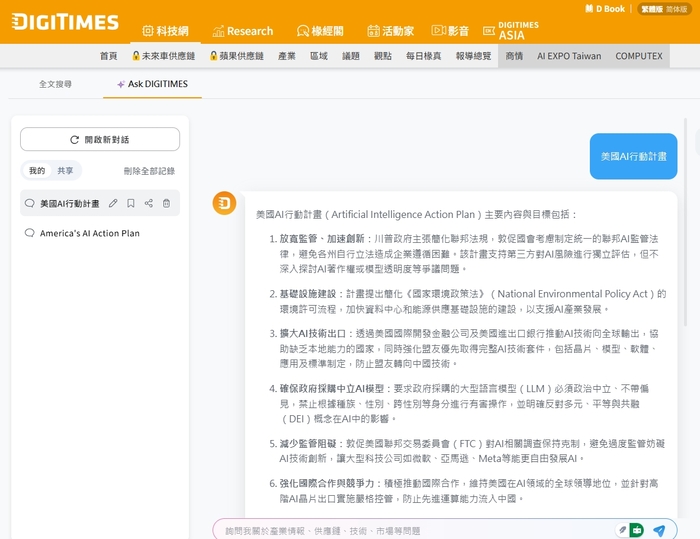700x539 pixels.
Task: Start new chat with 開啟新對話
Action: click(x=100, y=139)
